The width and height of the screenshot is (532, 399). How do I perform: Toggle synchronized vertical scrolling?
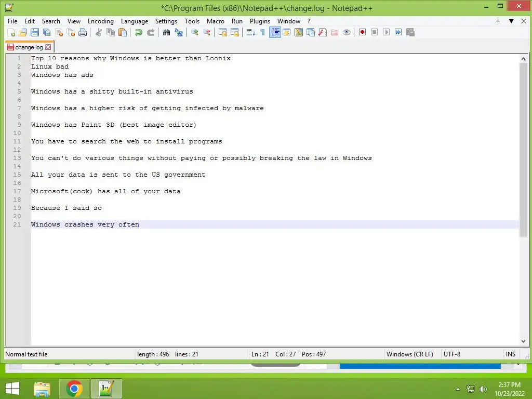pos(222,32)
